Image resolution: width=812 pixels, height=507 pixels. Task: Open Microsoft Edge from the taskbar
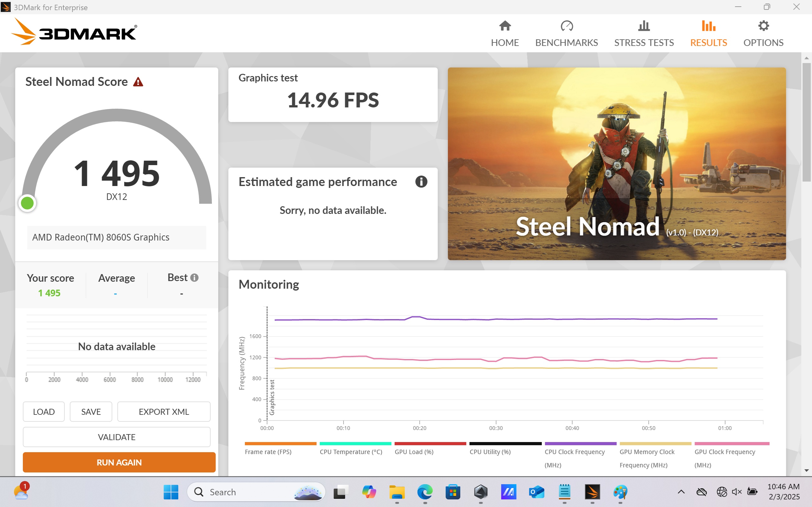(x=425, y=492)
